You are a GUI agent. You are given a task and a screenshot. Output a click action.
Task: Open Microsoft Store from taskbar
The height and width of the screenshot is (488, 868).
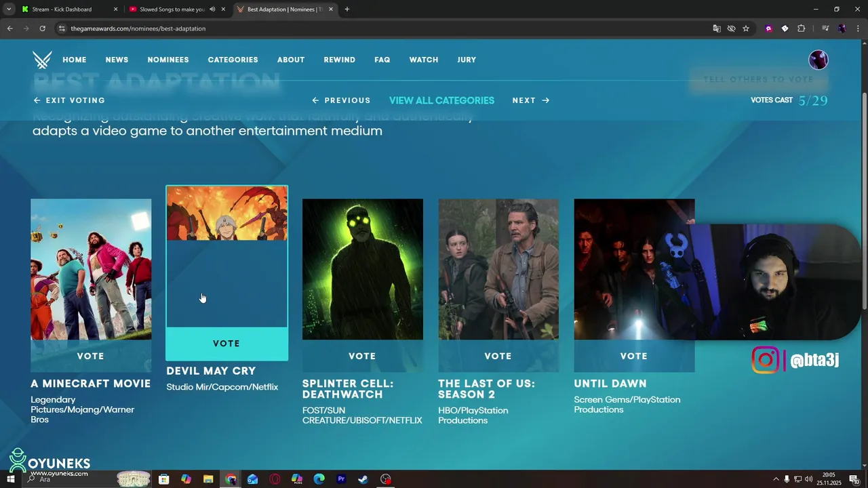tap(163, 479)
